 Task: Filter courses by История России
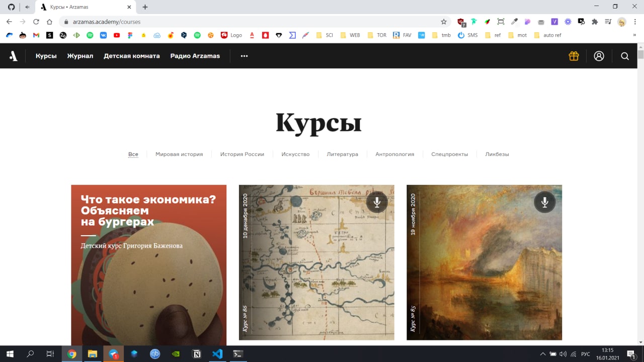[242, 154]
